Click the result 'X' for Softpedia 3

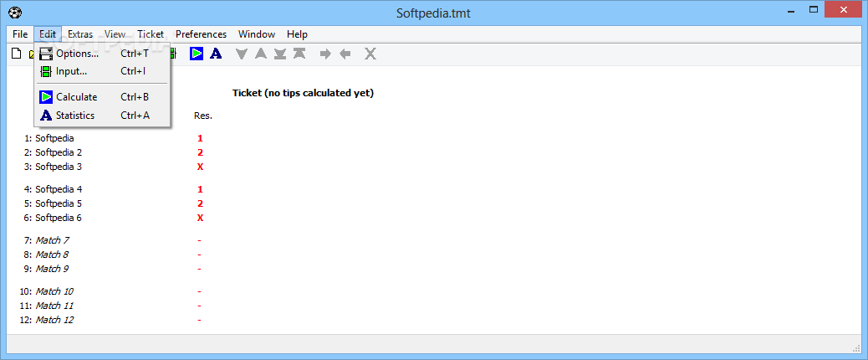point(200,167)
